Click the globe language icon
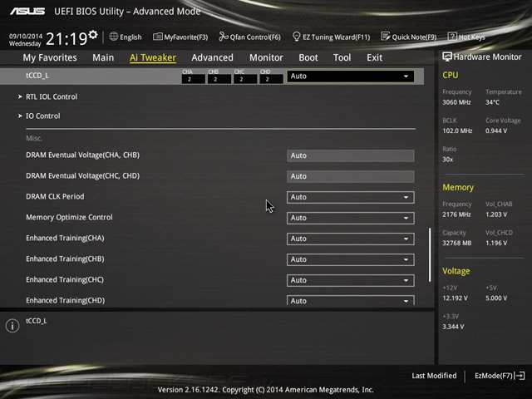532x399 pixels. [x=114, y=37]
